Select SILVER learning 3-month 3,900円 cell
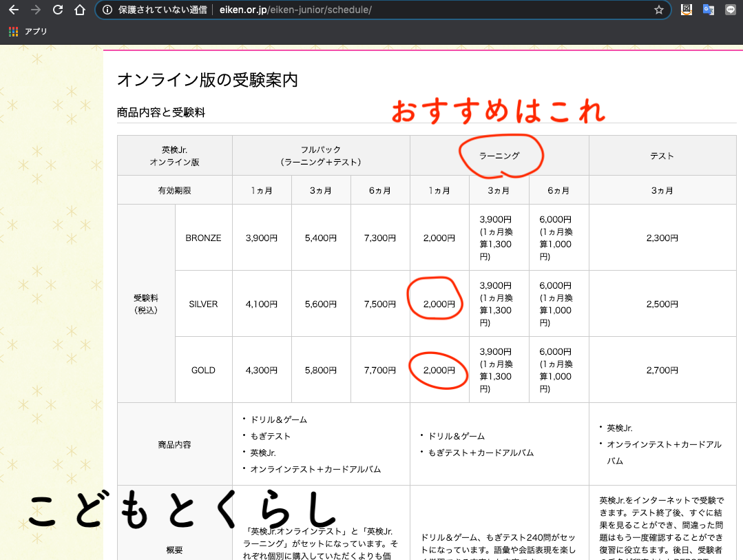The image size is (743, 560). click(x=499, y=304)
